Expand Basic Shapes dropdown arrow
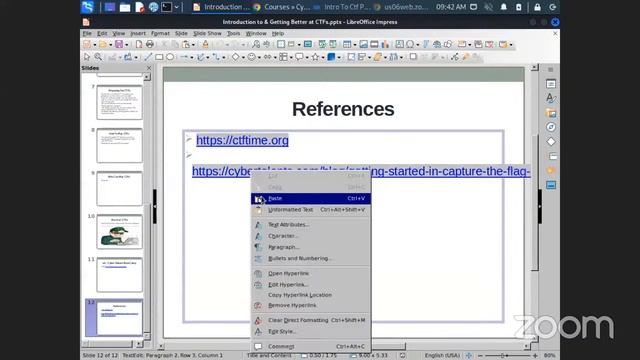The height and width of the screenshot is (360, 640). coord(243,58)
